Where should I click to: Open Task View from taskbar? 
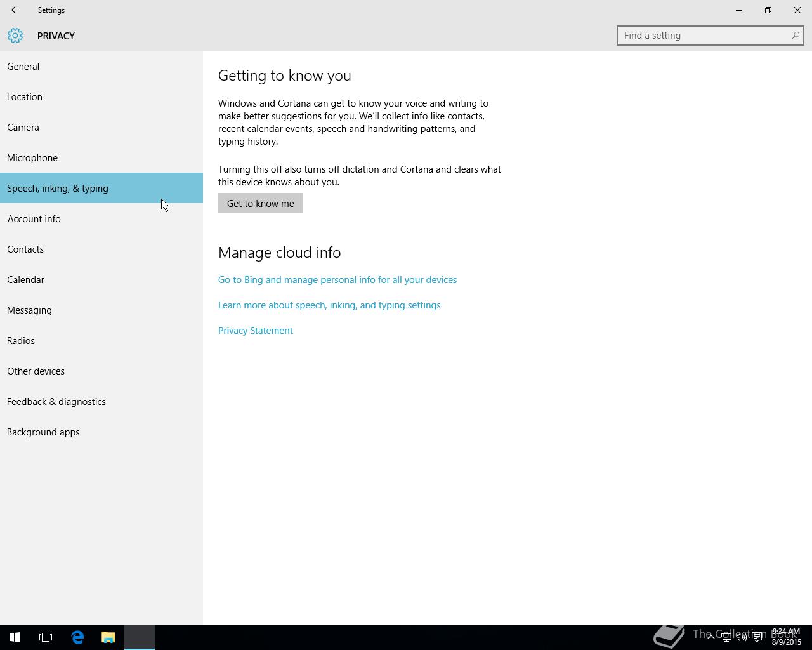click(x=46, y=637)
